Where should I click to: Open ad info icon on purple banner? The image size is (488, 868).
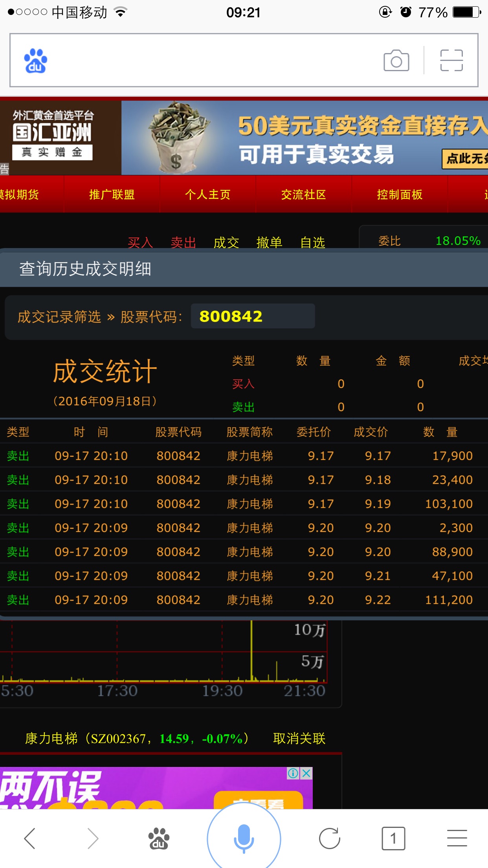coord(293,773)
